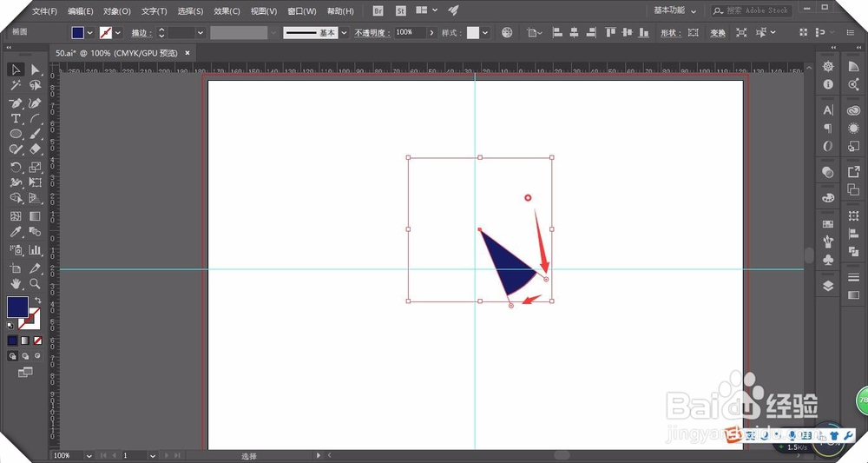Open the 窗口(W) menu
Screen dimensions: 868x463
click(302, 11)
